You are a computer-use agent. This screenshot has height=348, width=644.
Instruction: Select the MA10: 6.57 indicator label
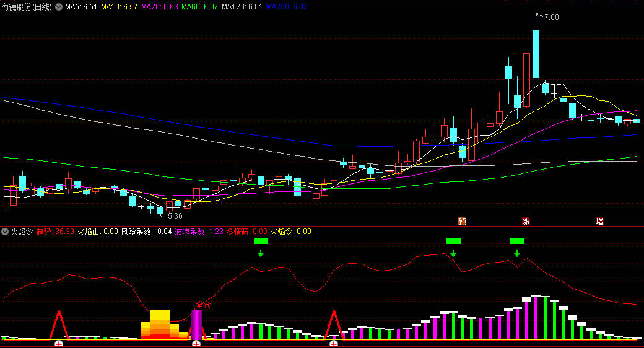[x=119, y=7]
